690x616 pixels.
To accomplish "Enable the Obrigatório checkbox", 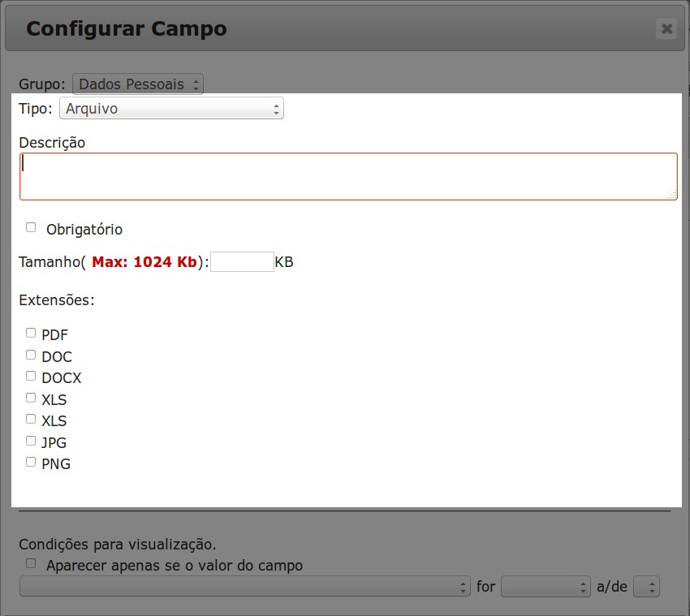I will click(31, 228).
